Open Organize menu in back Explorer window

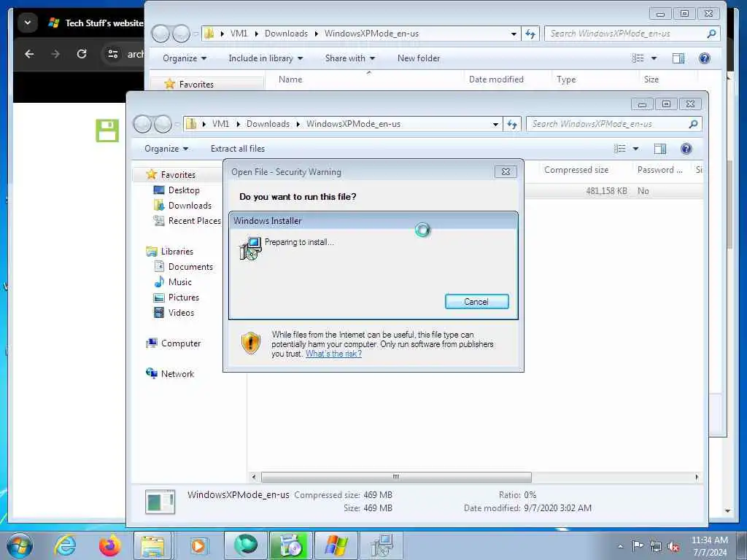tap(185, 58)
